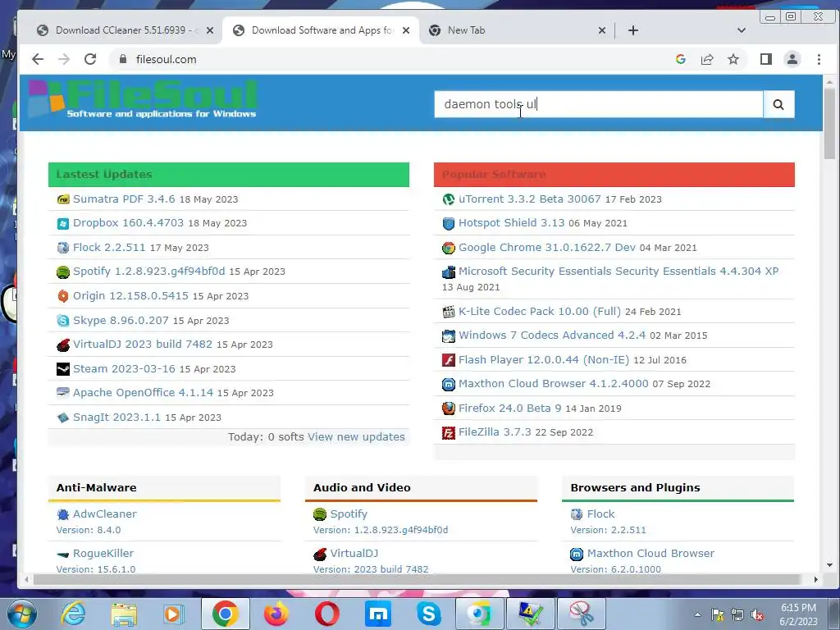Expand the tab search dropdown chevron

(742, 30)
